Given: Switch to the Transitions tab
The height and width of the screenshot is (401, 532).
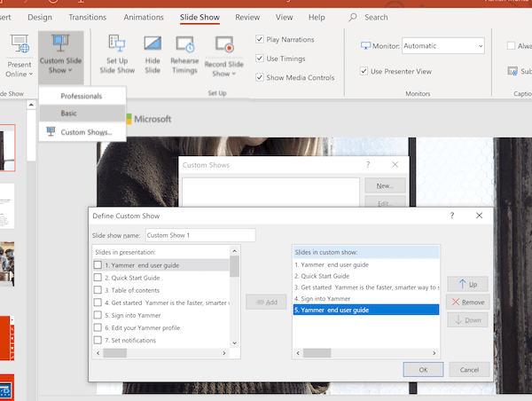Looking at the screenshot, I should pyautogui.click(x=87, y=17).
